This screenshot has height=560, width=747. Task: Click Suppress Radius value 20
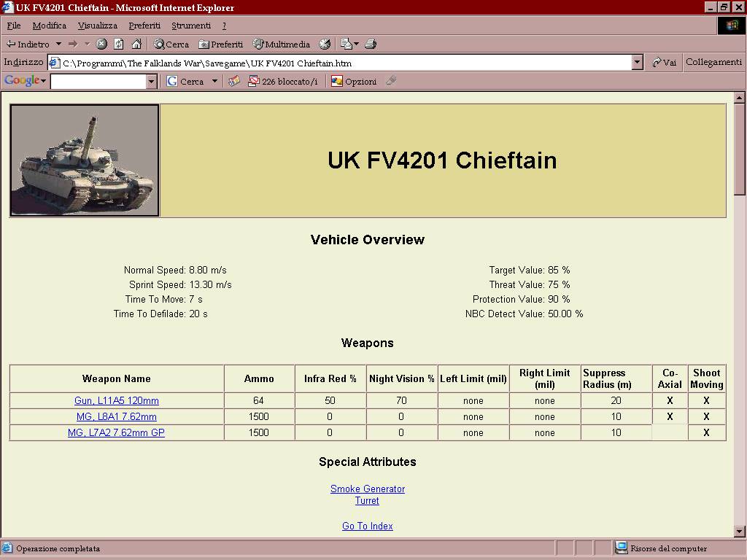(616, 401)
